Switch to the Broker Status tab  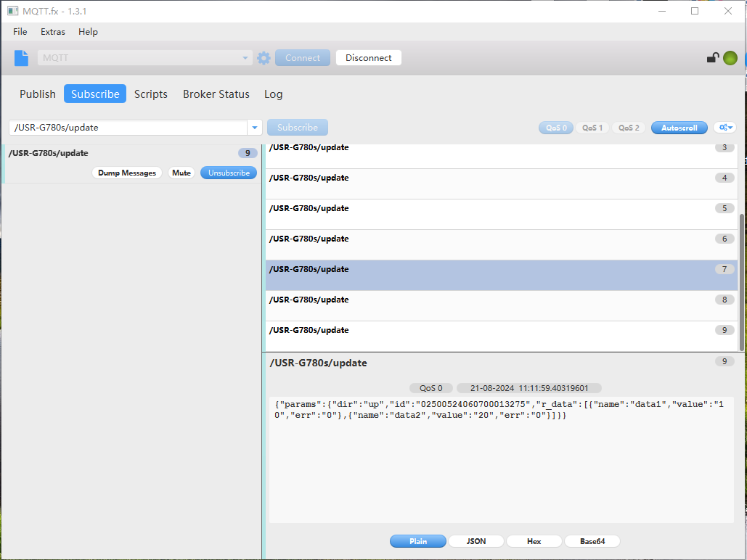click(216, 94)
